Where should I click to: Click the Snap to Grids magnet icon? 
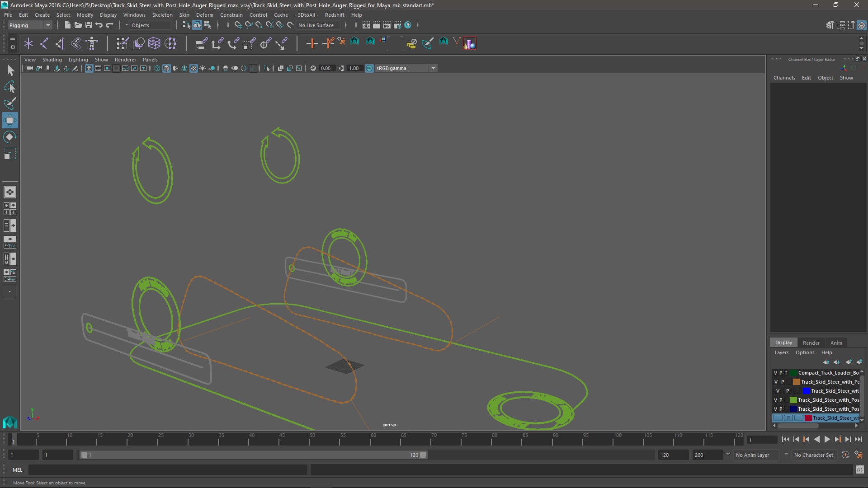coord(238,25)
